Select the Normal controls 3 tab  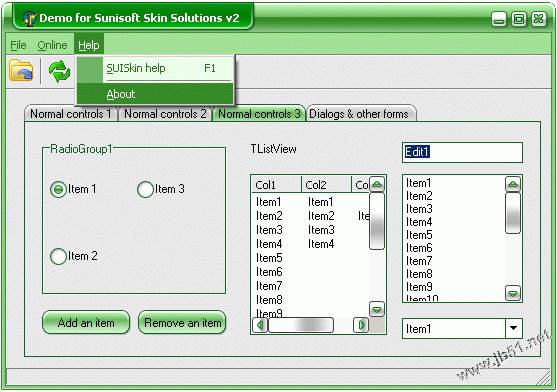coord(259,114)
